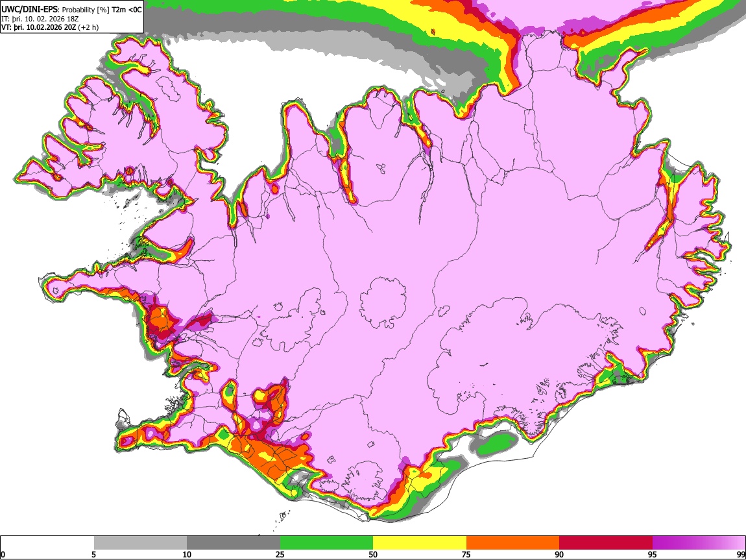
Task: Click the purple-pink 95–99% legend gradient
Action: [x=699, y=543]
